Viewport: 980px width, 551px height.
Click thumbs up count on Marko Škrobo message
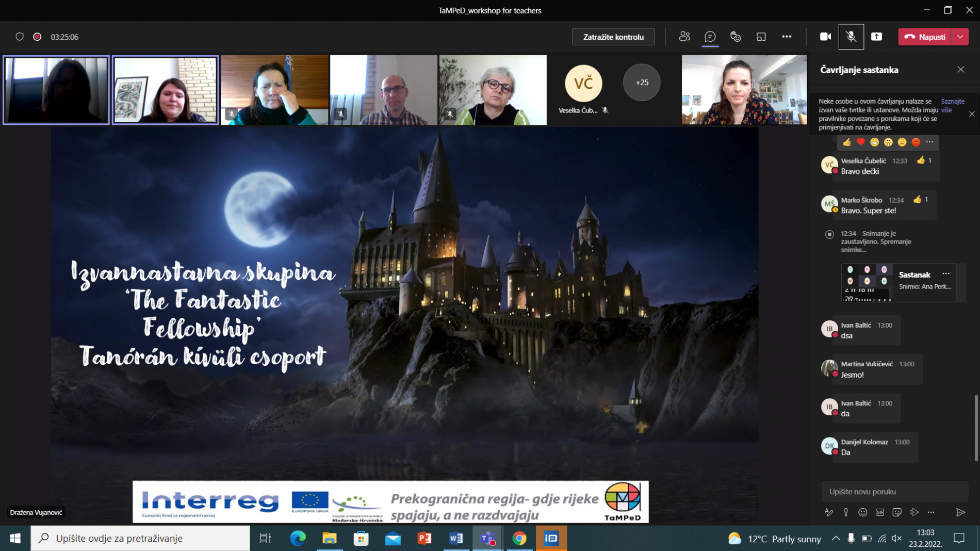click(921, 200)
